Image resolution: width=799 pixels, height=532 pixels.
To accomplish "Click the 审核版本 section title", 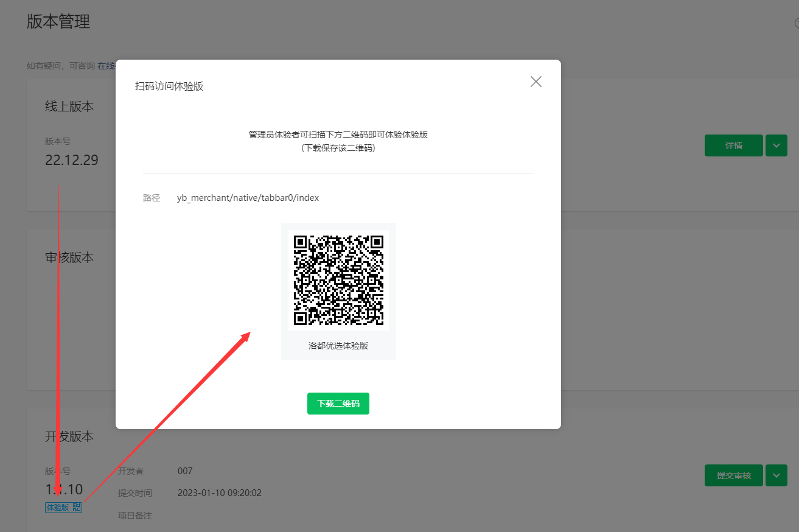I will (x=69, y=257).
